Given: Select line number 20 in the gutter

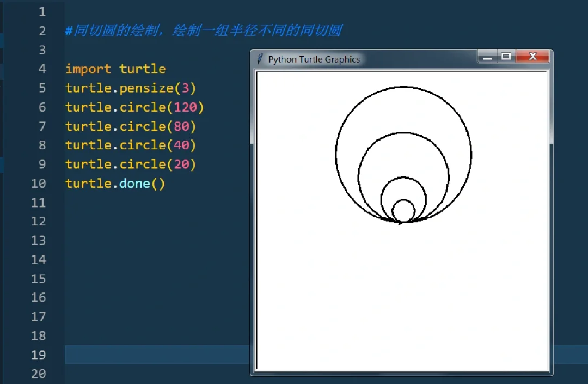Looking at the screenshot, I should [38, 374].
